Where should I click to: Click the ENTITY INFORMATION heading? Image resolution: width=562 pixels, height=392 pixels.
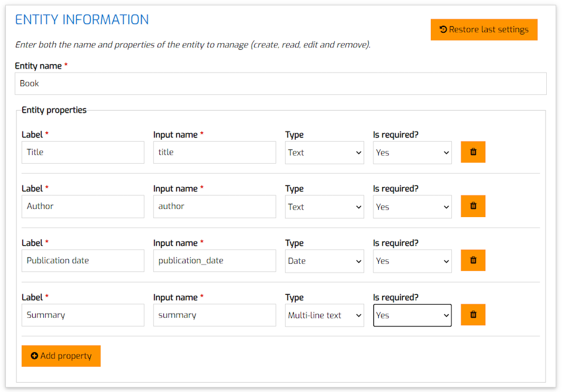[81, 19]
